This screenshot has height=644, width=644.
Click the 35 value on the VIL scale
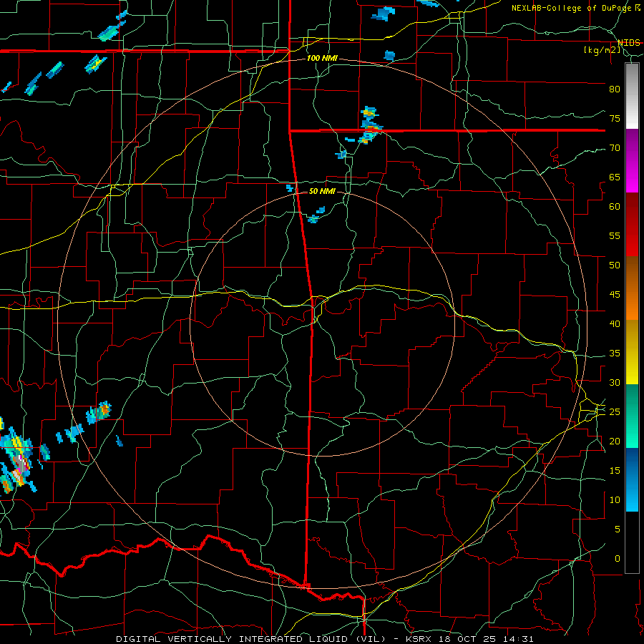(x=615, y=353)
